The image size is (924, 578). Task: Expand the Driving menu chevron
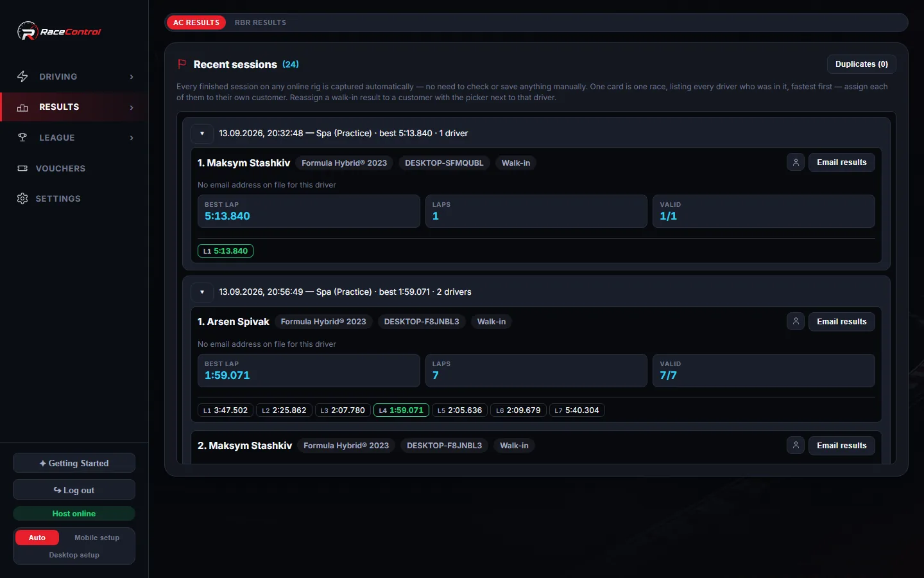click(x=132, y=76)
